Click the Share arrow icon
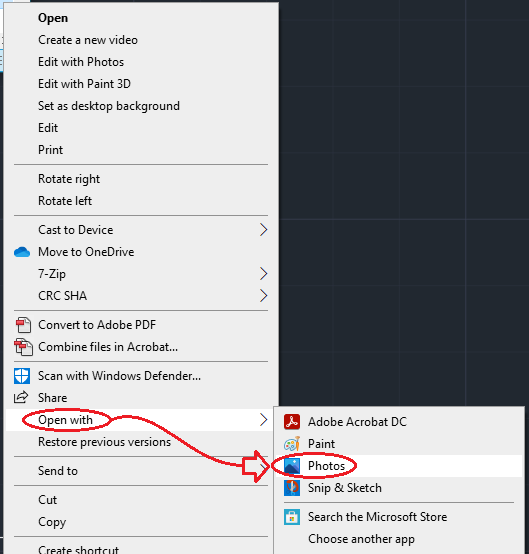 click(21, 397)
